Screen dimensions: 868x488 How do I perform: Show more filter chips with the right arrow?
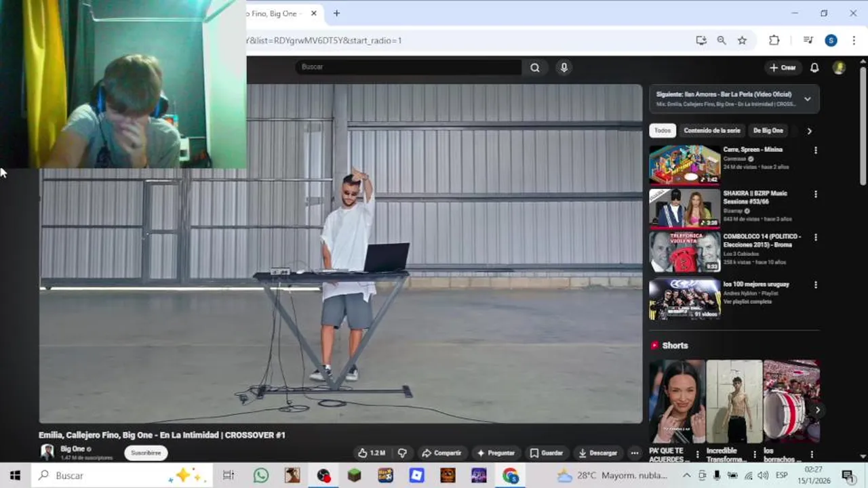tap(809, 131)
